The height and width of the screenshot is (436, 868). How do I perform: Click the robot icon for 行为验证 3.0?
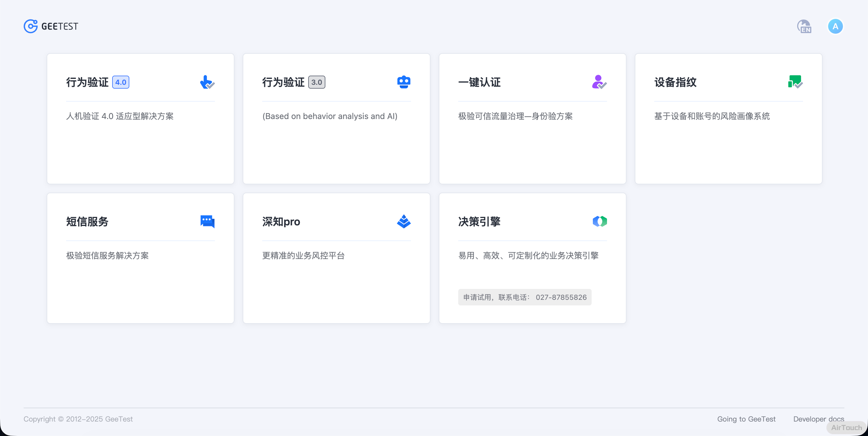(403, 82)
